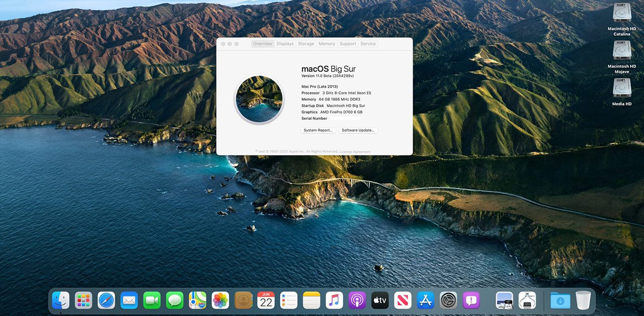This screenshot has height=316, width=644.
Task: Switch to the Overview tab
Action: tap(263, 44)
